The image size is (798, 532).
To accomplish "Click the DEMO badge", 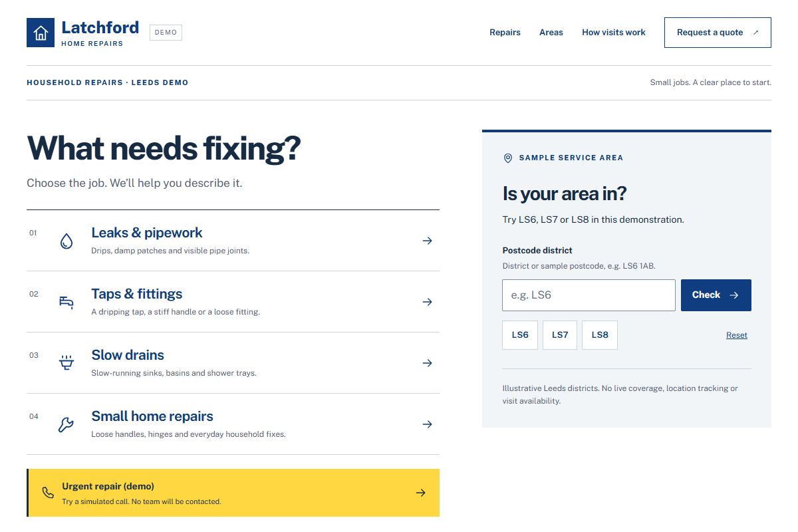I will (x=166, y=33).
